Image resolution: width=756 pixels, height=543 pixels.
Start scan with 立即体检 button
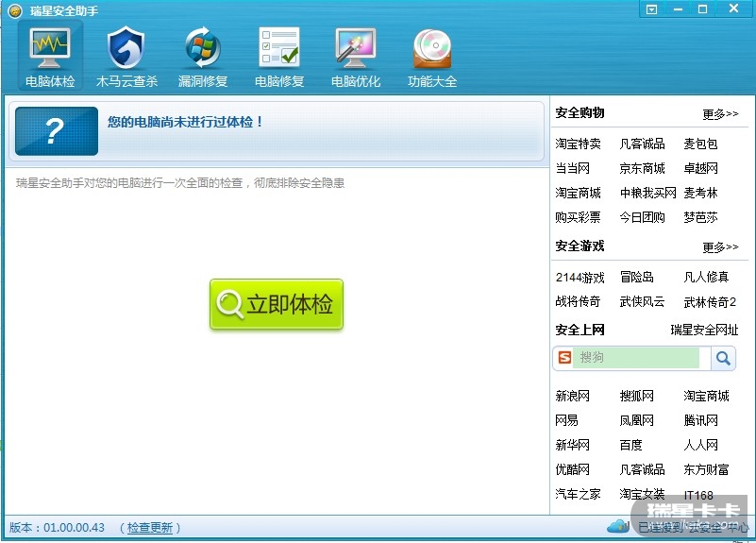[x=277, y=304]
